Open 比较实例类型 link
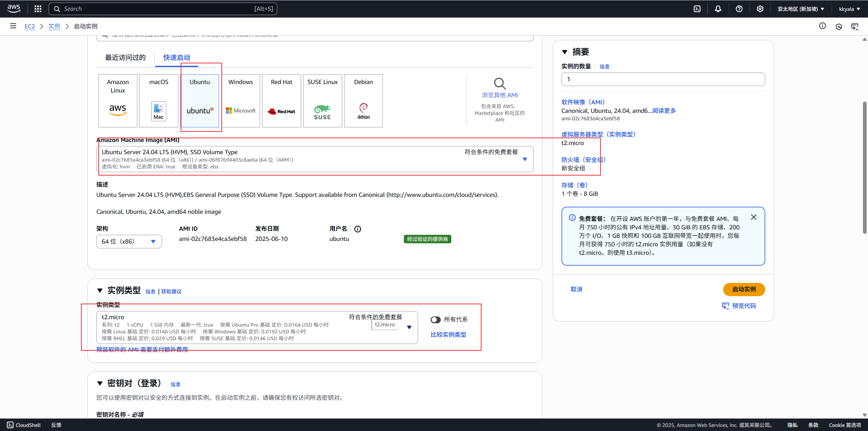868x431 pixels. click(448, 335)
